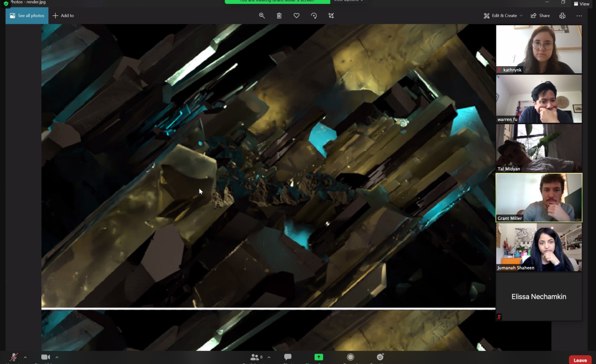Open View Options dropdown on sharing bar
The height and width of the screenshot is (364, 596).
pyautogui.click(x=348, y=1)
